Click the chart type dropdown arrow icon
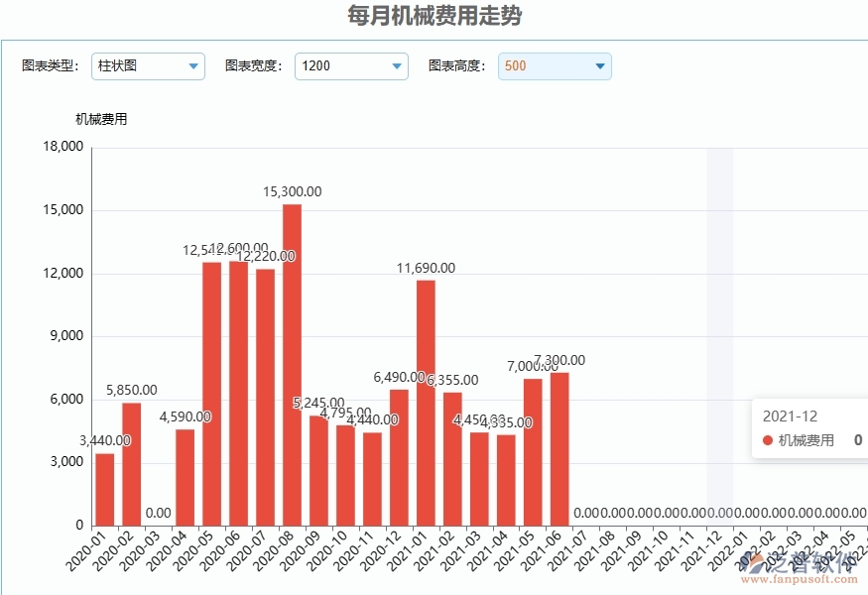The height and width of the screenshot is (595, 868). point(192,65)
